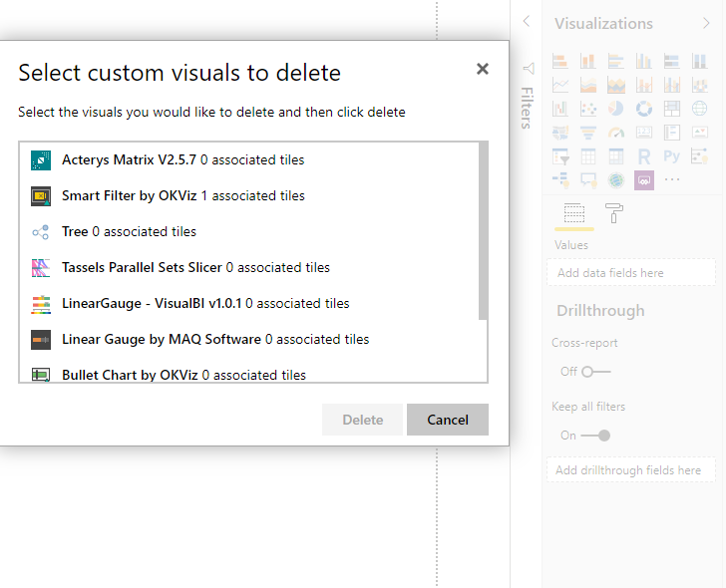The width and height of the screenshot is (726, 588).
Task: Click the Acterys Matrix icon
Action: [x=41, y=160]
